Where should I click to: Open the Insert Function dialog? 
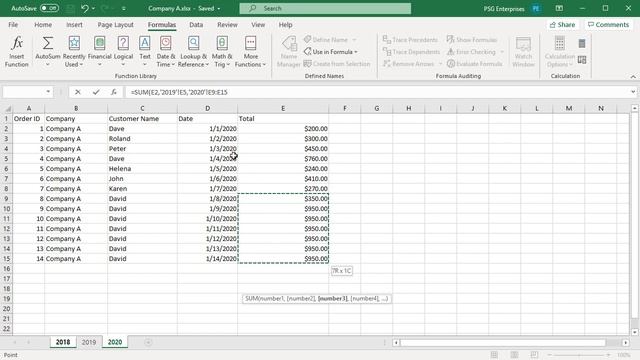click(16, 52)
